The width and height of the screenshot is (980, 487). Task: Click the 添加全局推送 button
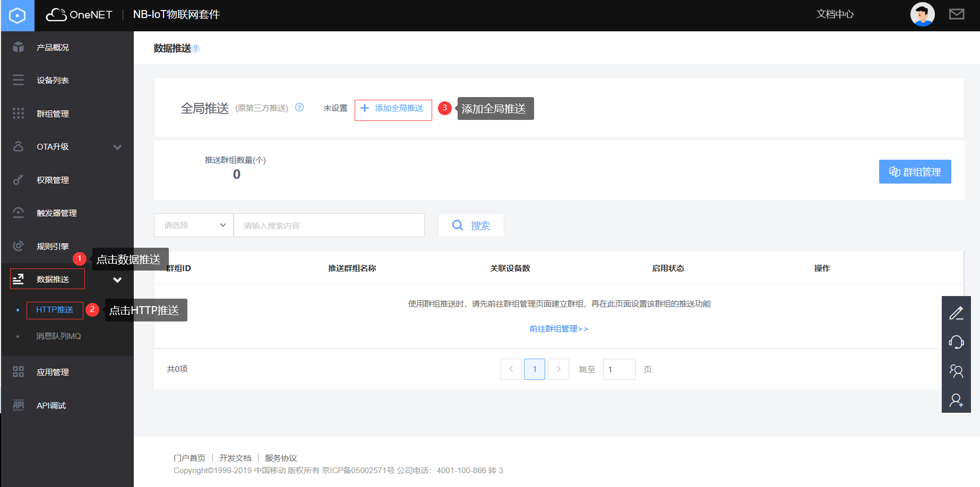pos(393,109)
